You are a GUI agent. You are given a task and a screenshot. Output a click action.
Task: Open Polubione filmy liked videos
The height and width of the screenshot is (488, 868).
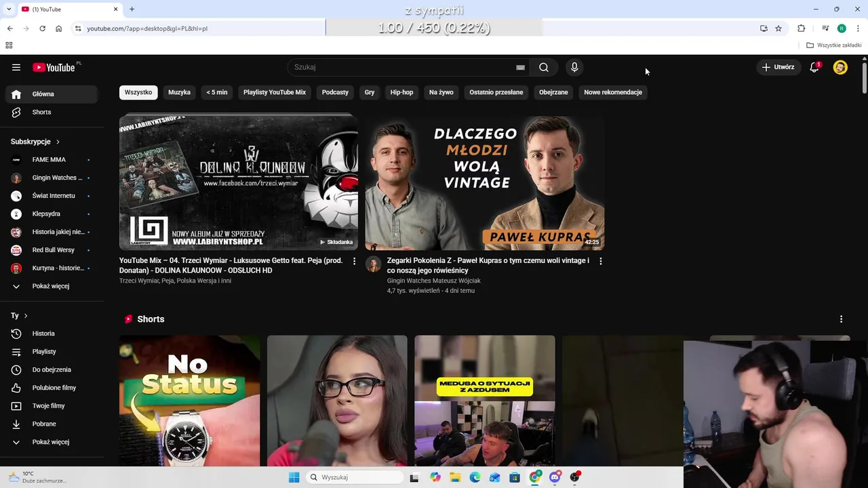coord(52,388)
